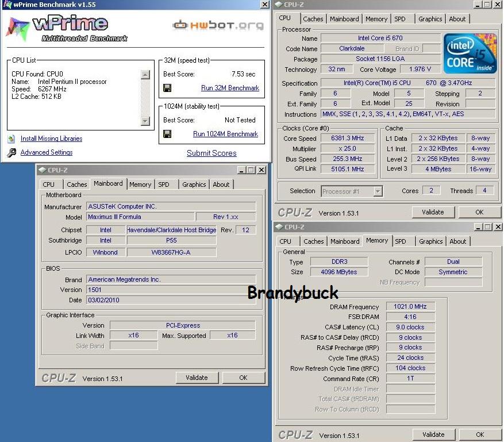This screenshot has height=442, width=504.
Task: Switch to Memory tab in CPU-Z CPU window
Action: 376,19
